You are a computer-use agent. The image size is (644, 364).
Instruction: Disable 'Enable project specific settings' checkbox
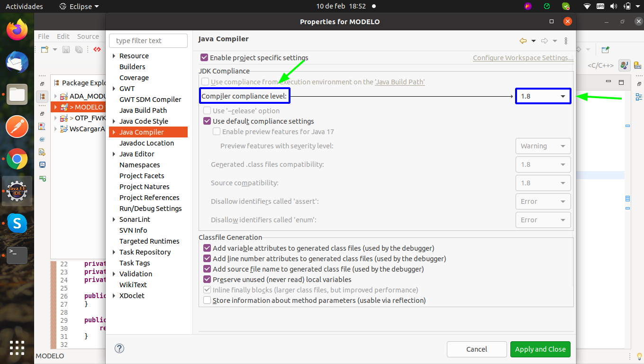(204, 57)
